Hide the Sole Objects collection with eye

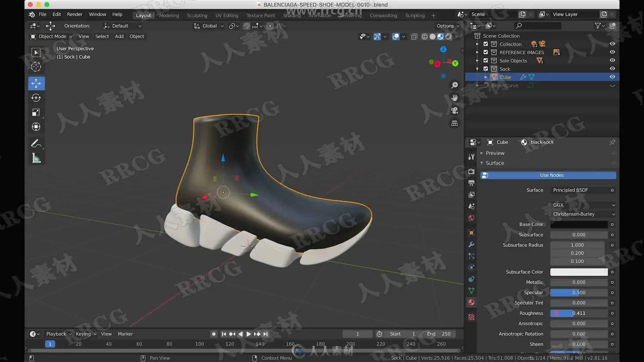click(612, 60)
